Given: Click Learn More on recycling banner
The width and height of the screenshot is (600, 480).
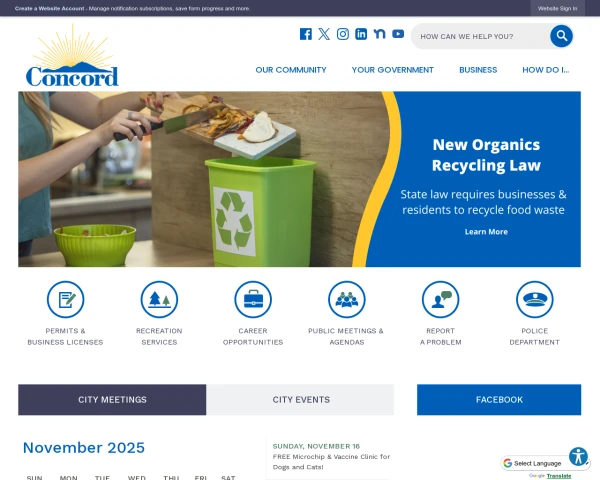Looking at the screenshot, I should [486, 232].
